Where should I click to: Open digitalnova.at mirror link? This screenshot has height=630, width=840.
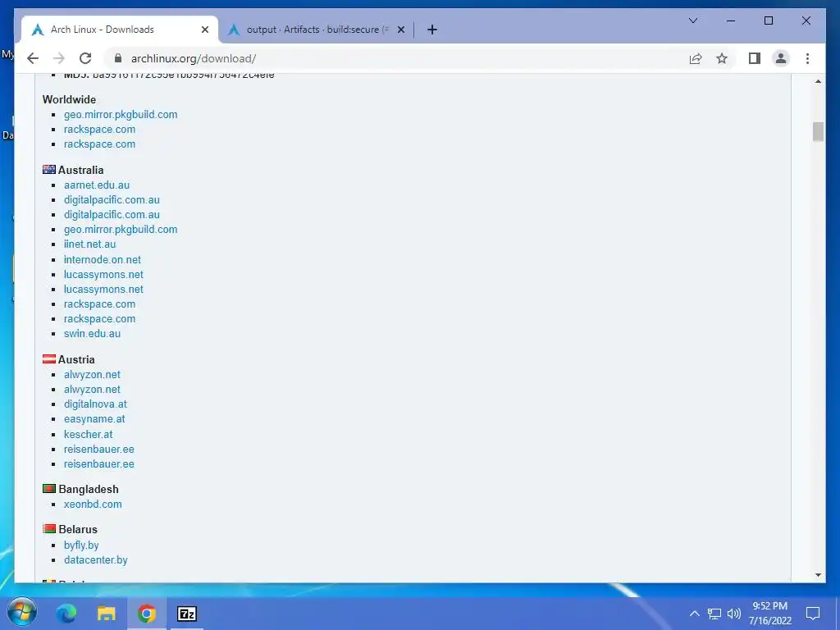[x=95, y=404]
